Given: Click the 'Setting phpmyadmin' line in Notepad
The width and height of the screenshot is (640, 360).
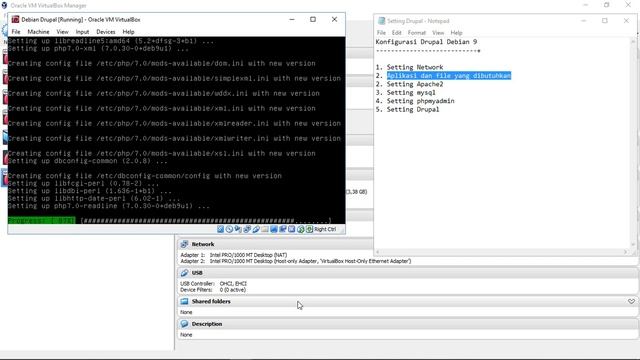Looking at the screenshot, I should point(415,101).
